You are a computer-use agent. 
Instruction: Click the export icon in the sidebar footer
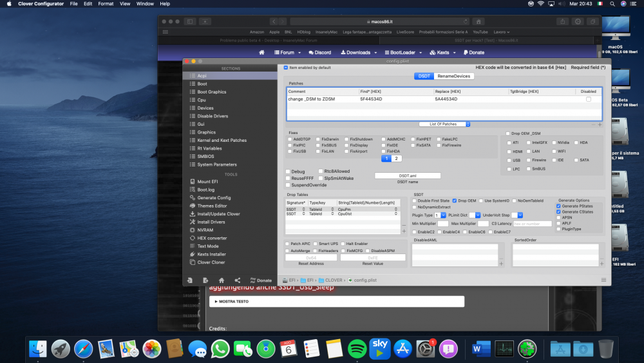pos(205,280)
